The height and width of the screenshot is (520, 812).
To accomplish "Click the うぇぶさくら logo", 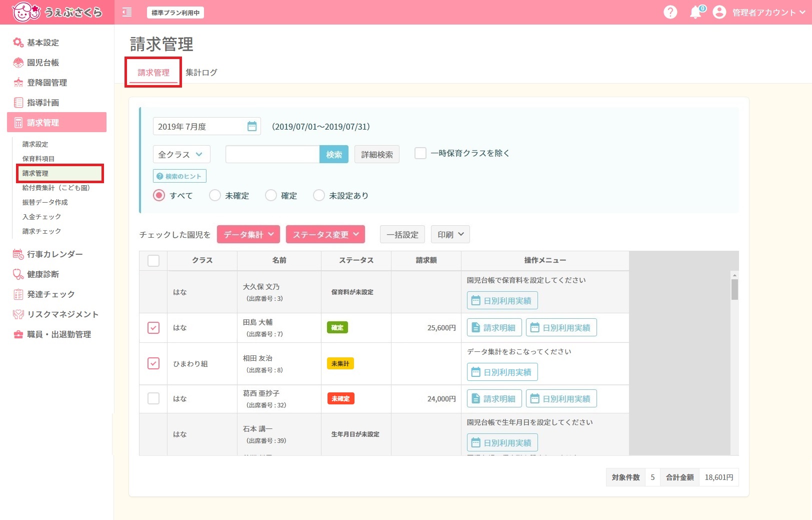I will [x=56, y=12].
